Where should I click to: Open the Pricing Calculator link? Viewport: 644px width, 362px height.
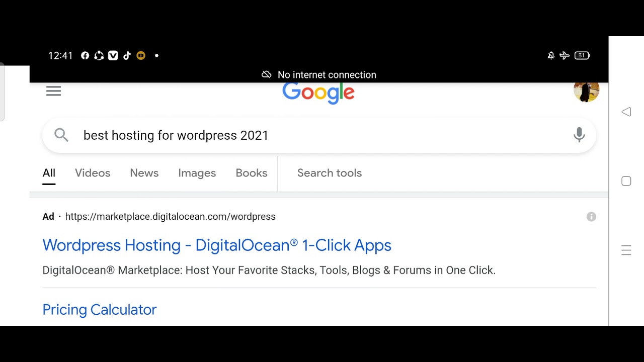(100, 310)
